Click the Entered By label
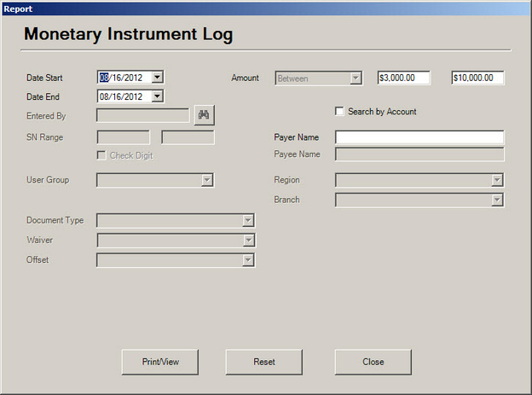This screenshot has width=532, height=395. (x=46, y=116)
